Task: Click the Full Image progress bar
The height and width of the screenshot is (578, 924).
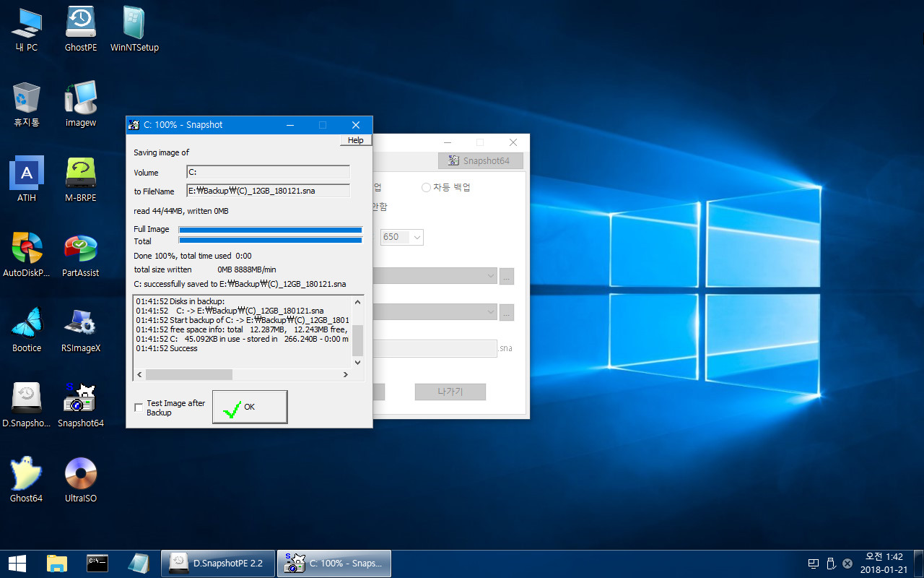Action: pos(270,230)
